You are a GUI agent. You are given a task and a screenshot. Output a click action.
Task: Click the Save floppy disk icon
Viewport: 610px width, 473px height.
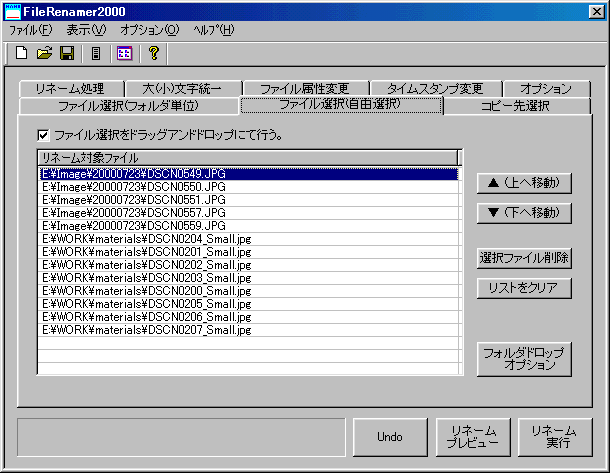click(x=67, y=53)
